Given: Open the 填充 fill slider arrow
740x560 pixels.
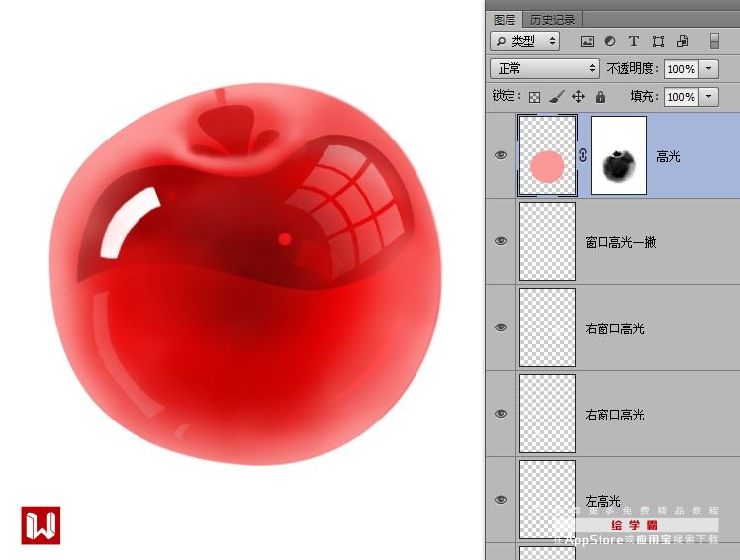Looking at the screenshot, I should [x=709, y=97].
